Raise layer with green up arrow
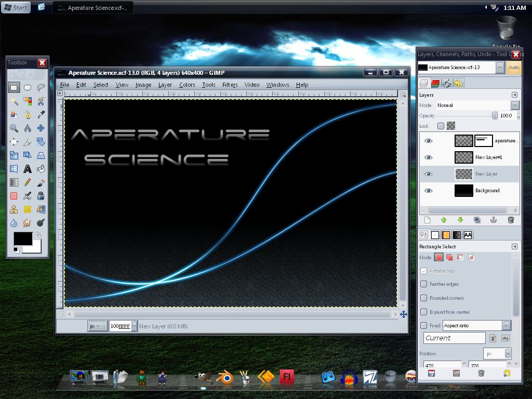This screenshot has width=532, height=399. (443, 220)
